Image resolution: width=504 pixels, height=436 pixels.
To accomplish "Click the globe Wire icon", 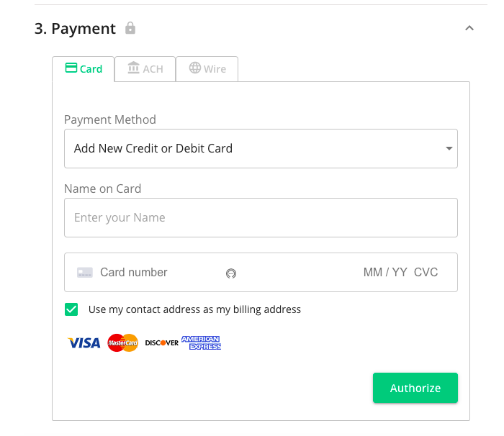I will tap(195, 68).
